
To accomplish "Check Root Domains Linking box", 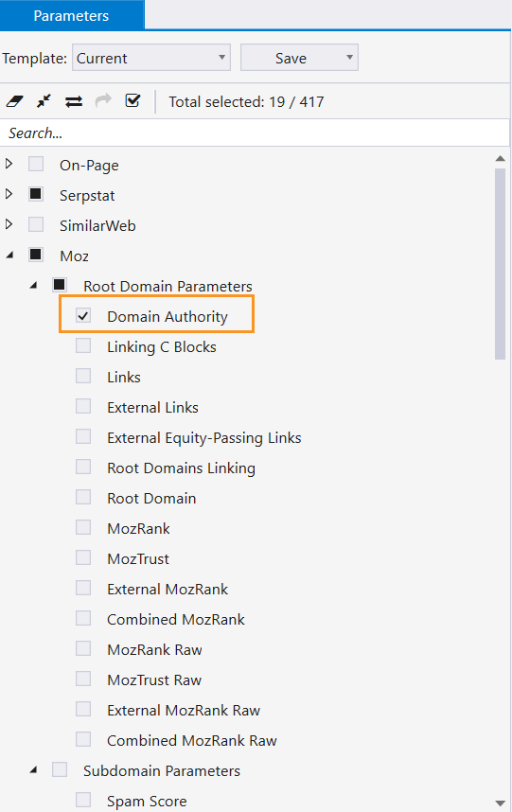I will point(83,467).
